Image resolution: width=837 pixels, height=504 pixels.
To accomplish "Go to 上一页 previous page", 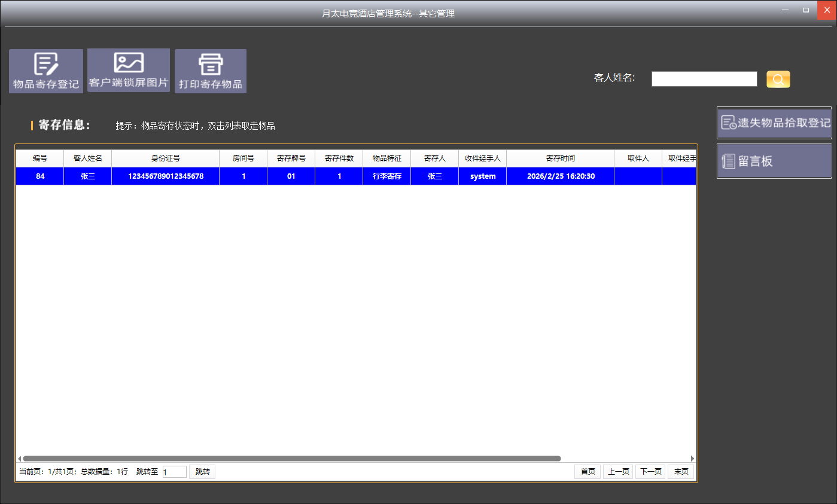I will [x=617, y=472].
